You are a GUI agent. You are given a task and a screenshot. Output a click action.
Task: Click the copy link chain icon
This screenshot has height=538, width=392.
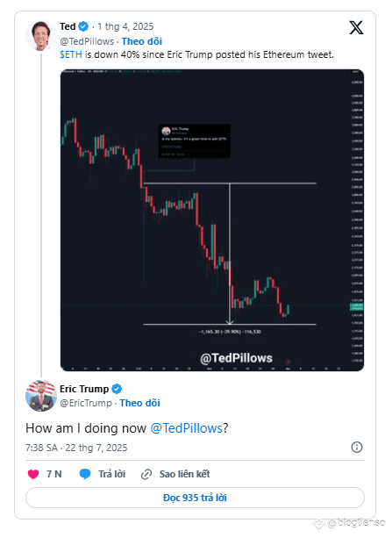[x=146, y=474]
